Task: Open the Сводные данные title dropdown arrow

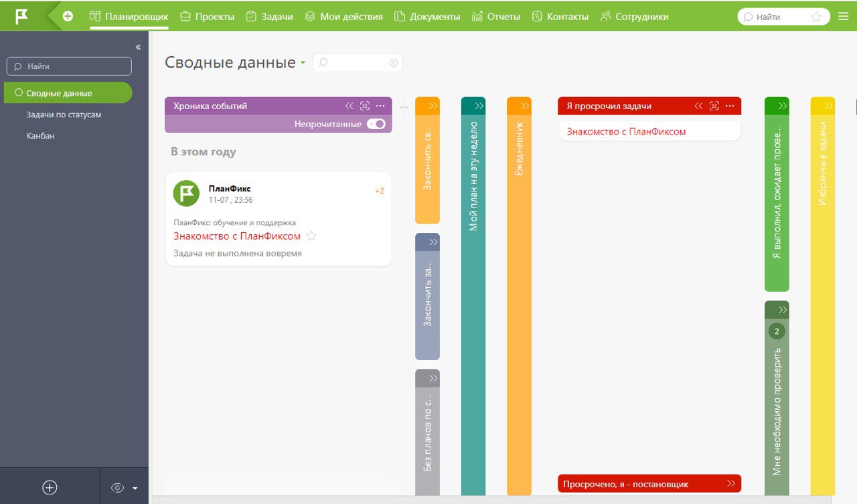Action: point(303,63)
